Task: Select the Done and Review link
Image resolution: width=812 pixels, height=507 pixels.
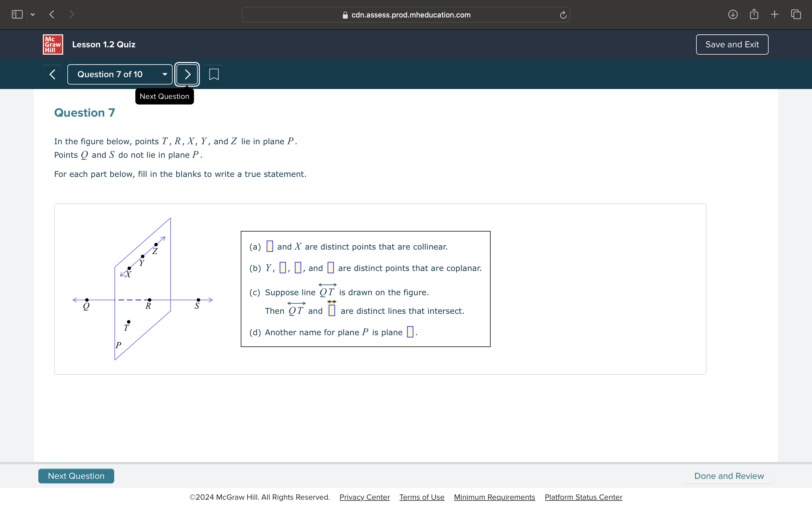Action: click(x=730, y=476)
